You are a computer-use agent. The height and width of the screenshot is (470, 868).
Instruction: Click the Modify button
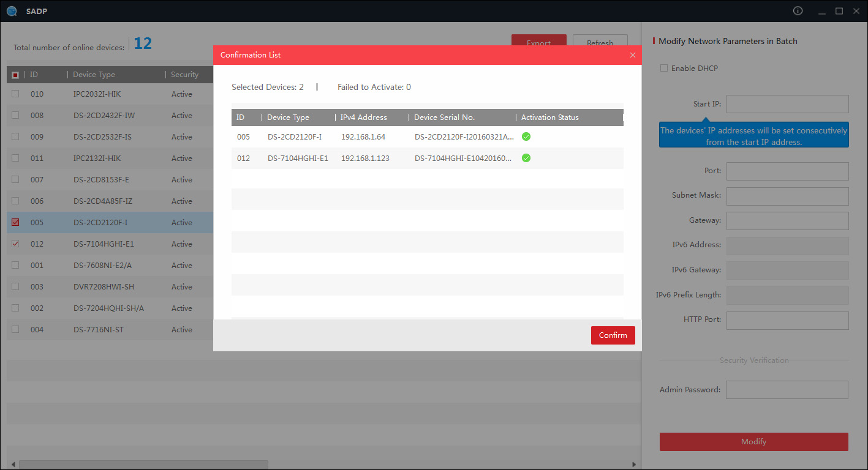pos(753,442)
